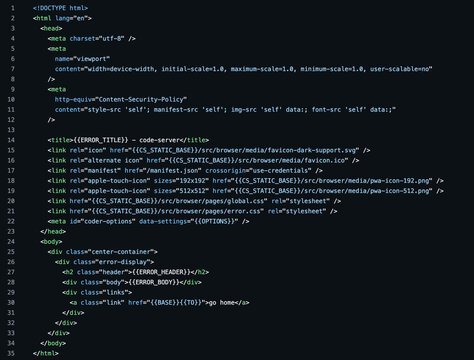Screen dimensions: 474x360
Task: Click the opening body tag
Action: pos(51,242)
